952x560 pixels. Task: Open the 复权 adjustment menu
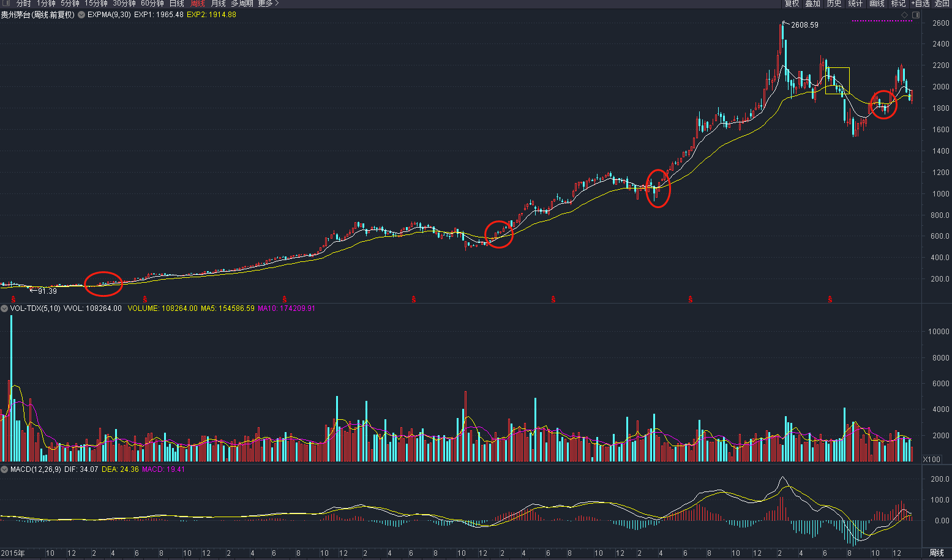[792, 4]
